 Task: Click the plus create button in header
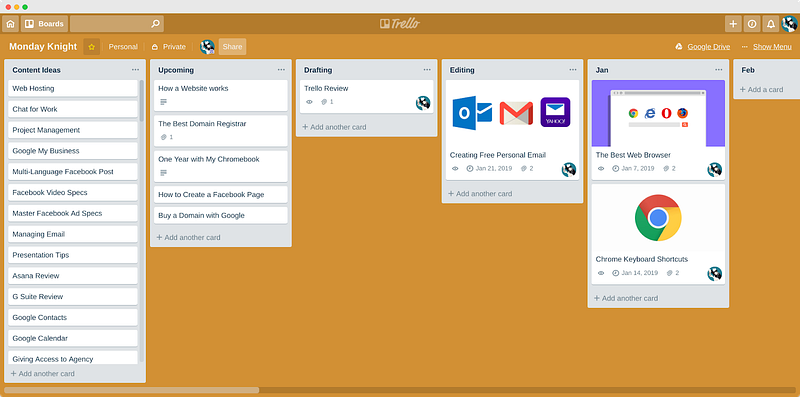tap(733, 23)
